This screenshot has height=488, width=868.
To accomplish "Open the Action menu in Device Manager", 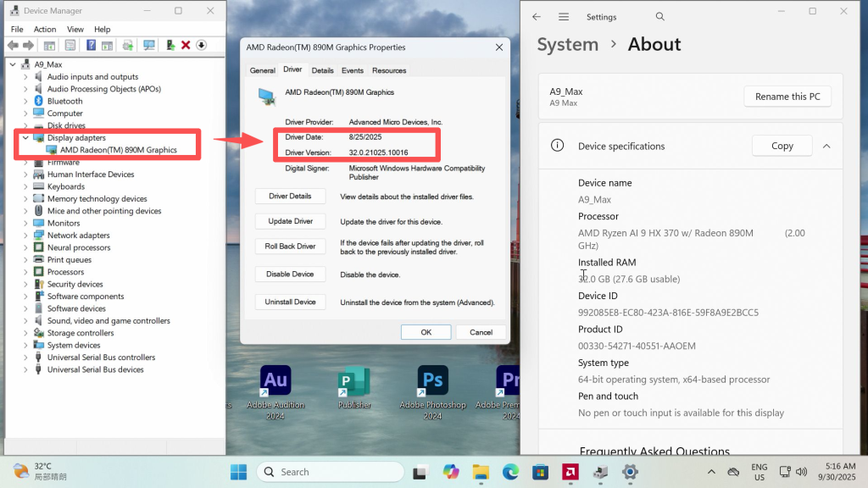I will 45,30.
